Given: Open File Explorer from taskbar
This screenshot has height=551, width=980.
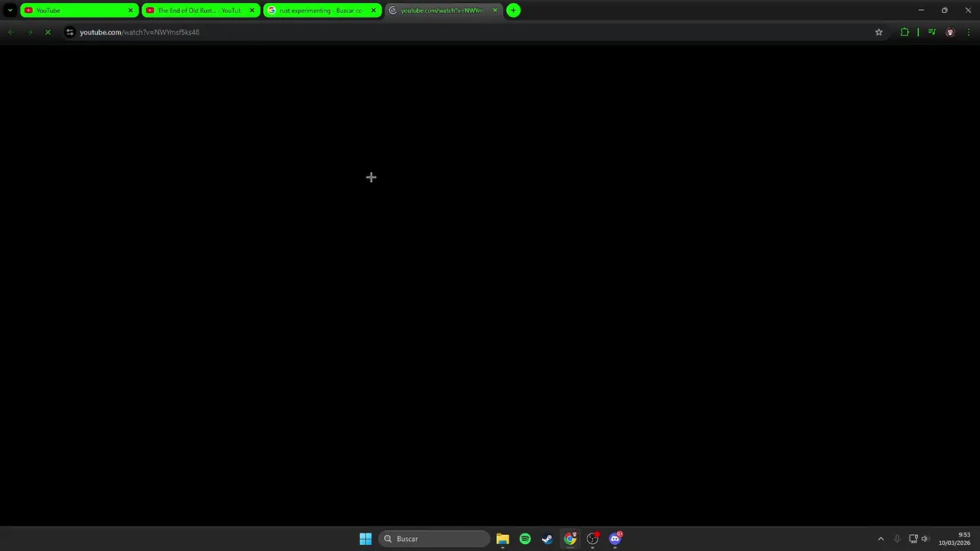Looking at the screenshot, I should [x=502, y=539].
